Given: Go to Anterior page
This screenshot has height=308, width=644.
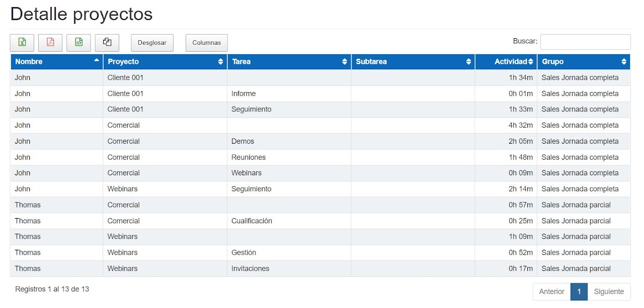Looking at the screenshot, I should (551, 291).
